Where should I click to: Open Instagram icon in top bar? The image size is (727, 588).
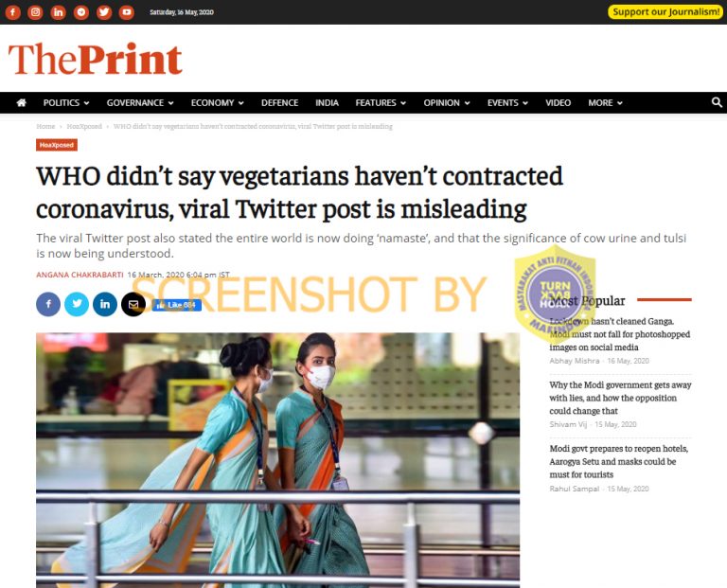coord(35,12)
